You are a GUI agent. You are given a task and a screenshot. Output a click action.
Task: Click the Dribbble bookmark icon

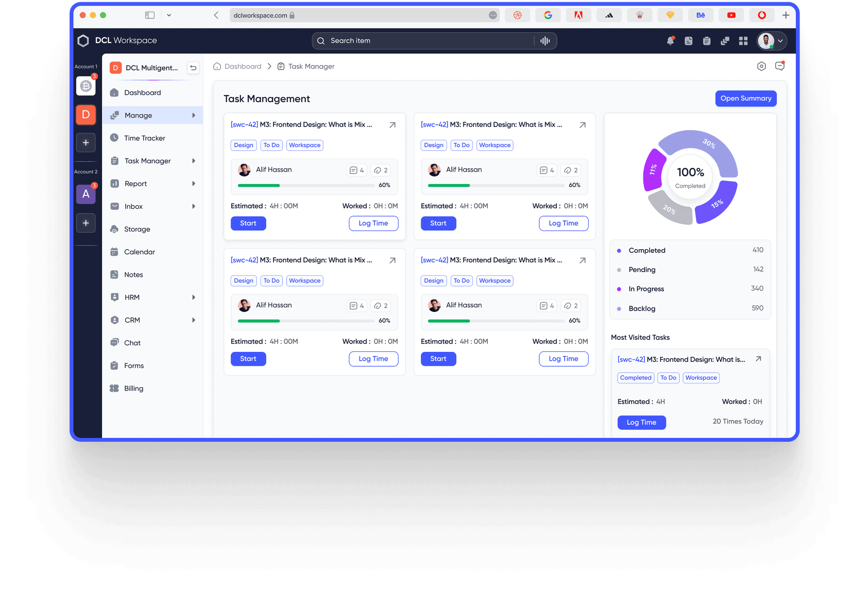(518, 15)
